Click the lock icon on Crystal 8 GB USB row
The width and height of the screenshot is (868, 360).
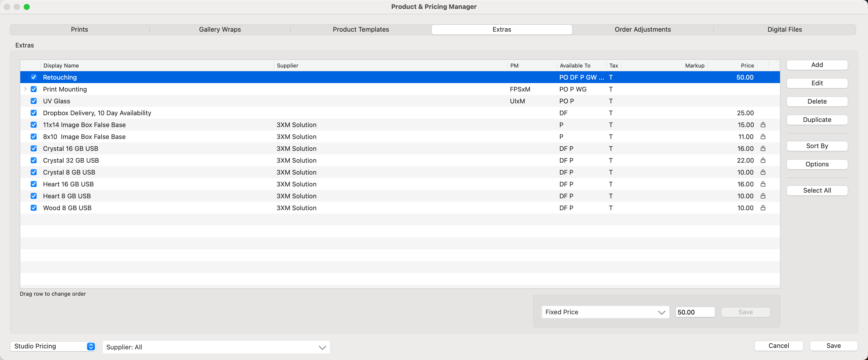[x=763, y=172]
